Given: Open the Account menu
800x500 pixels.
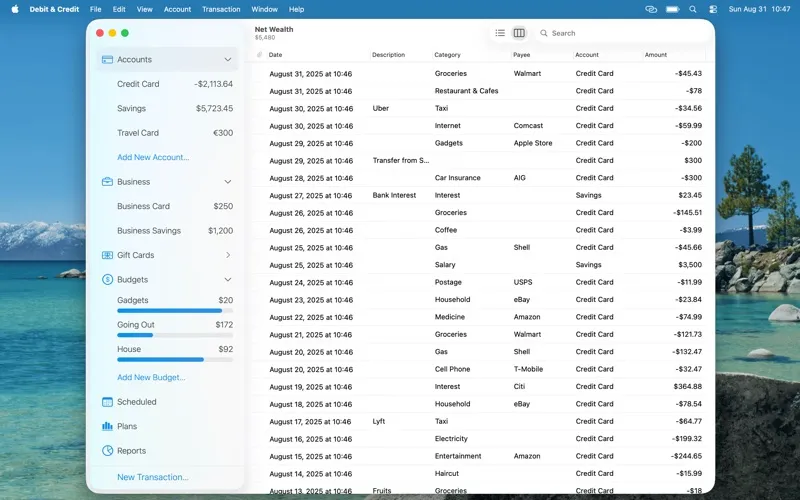Looking at the screenshot, I should point(177,9).
